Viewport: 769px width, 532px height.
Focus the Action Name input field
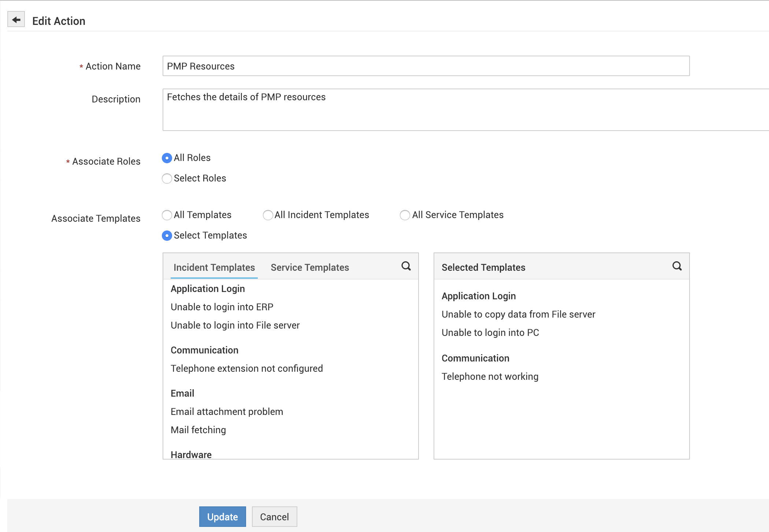426,66
